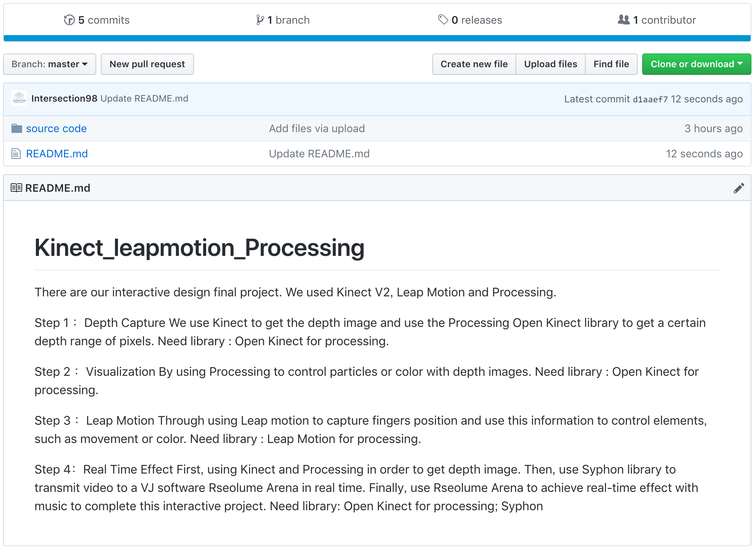Click the README.md panel grid icon
Viewport: 756px width, 553px height.
(16, 188)
